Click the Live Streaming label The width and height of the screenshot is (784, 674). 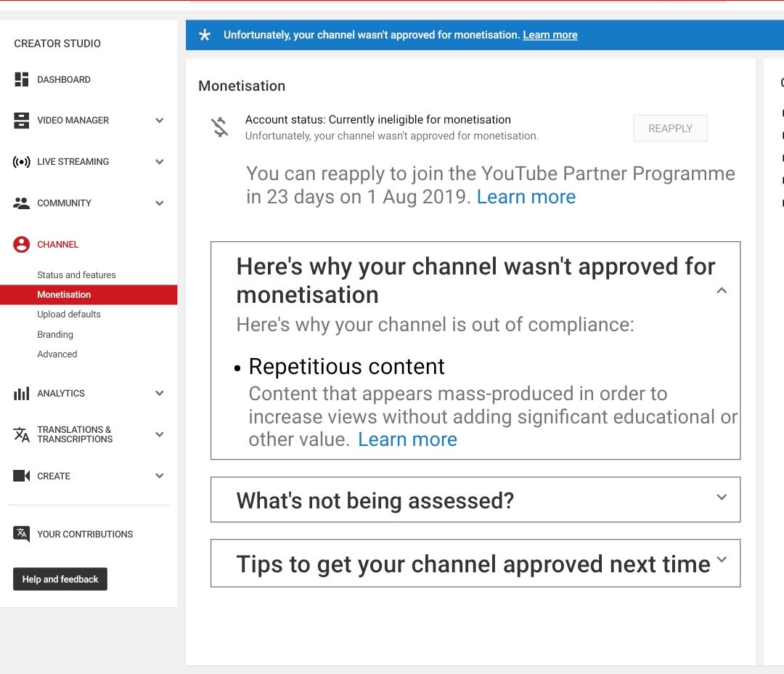tap(73, 162)
